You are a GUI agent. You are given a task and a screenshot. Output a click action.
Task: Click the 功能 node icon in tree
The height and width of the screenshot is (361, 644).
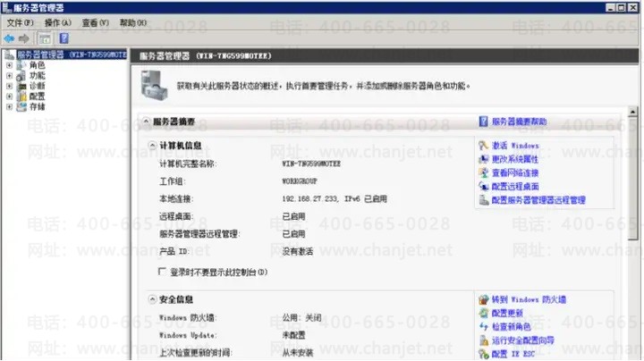click(21, 76)
